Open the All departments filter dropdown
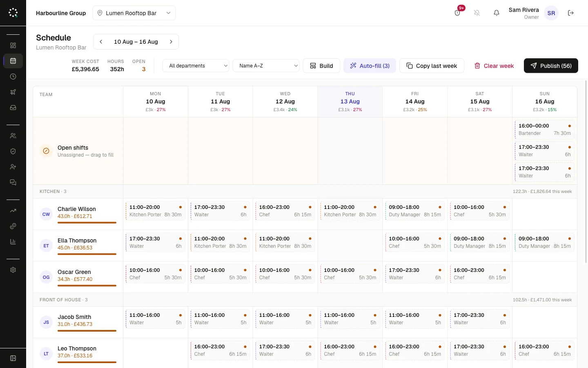The height and width of the screenshot is (368, 588). click(196, 66)
